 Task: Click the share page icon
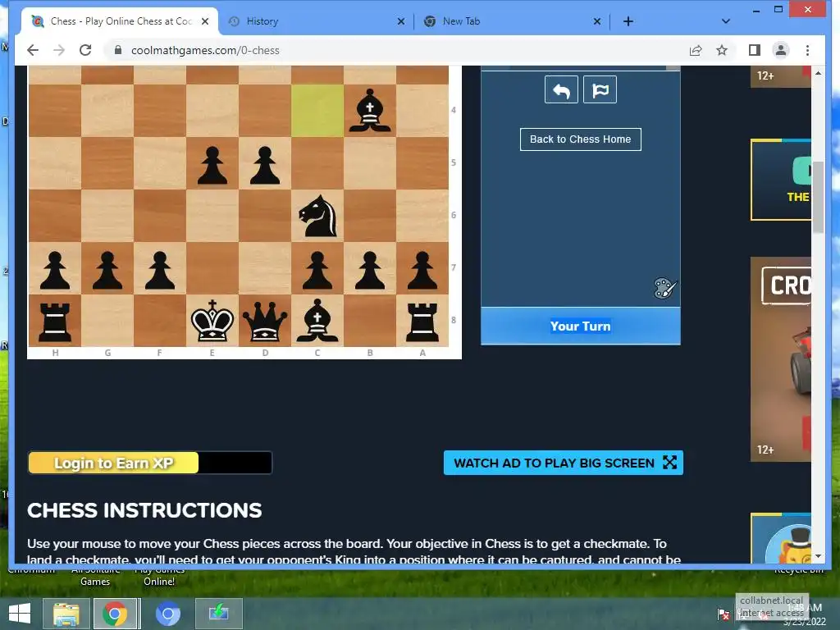(x=696, y=50)
